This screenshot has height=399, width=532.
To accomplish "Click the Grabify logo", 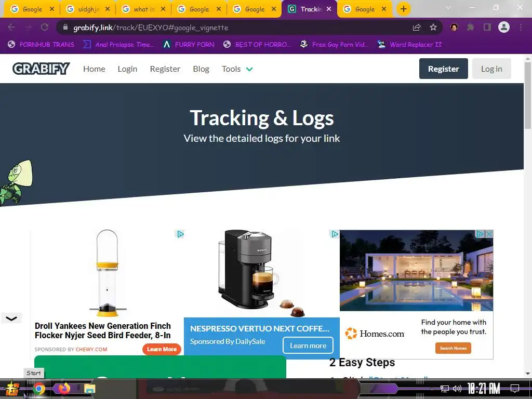I will pos(41,69).
